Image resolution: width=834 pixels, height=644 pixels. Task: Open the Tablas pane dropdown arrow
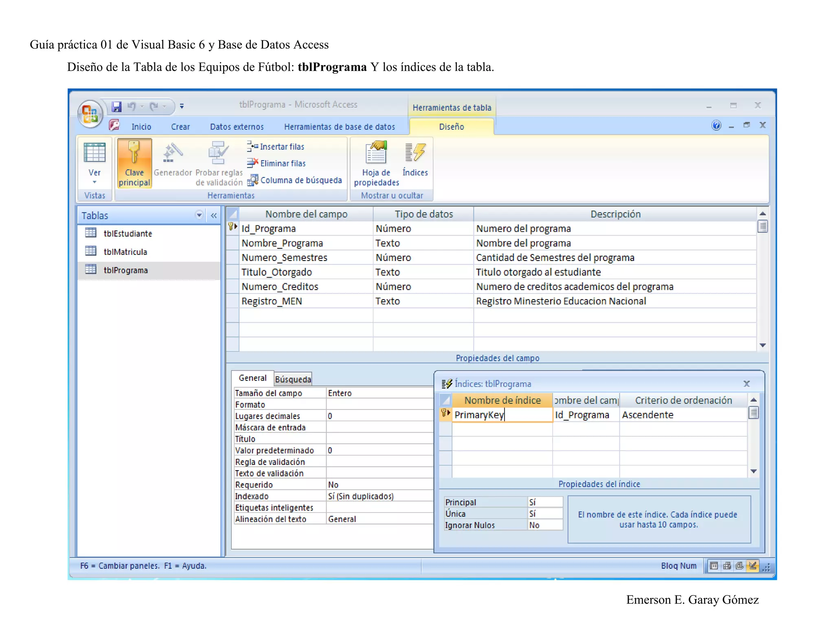[199, 215]
